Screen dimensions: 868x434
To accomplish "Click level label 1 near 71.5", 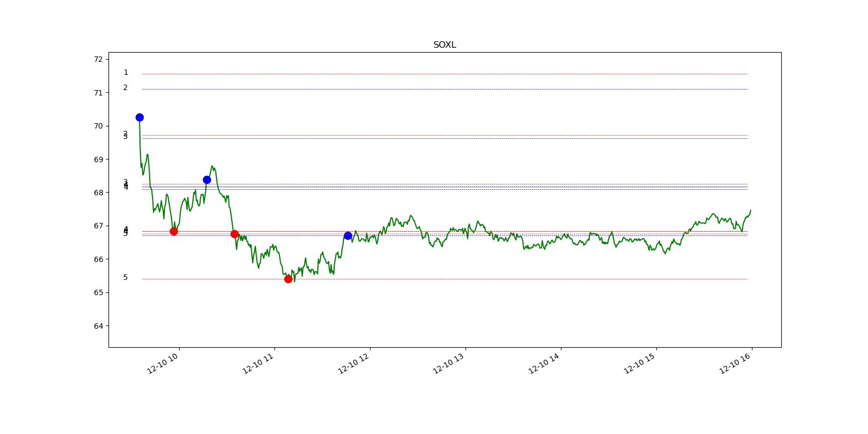I will (126, 72).
